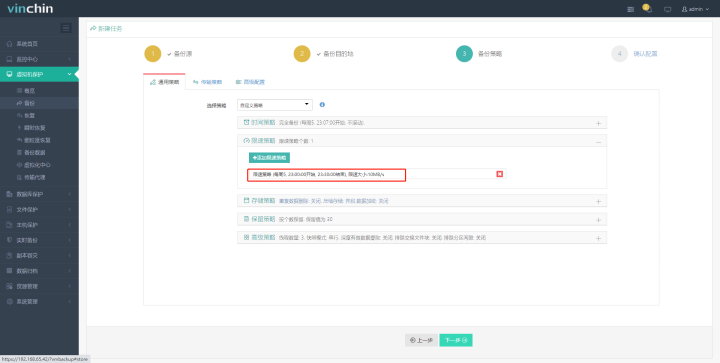This screenshot has width=720, height=363.
Task: Go back with the 上一步 button
Action: tap(421, 340)
